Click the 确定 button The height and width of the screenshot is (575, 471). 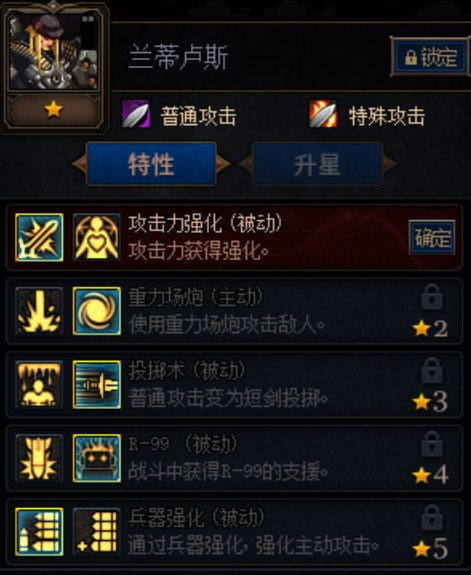point(432,238)
